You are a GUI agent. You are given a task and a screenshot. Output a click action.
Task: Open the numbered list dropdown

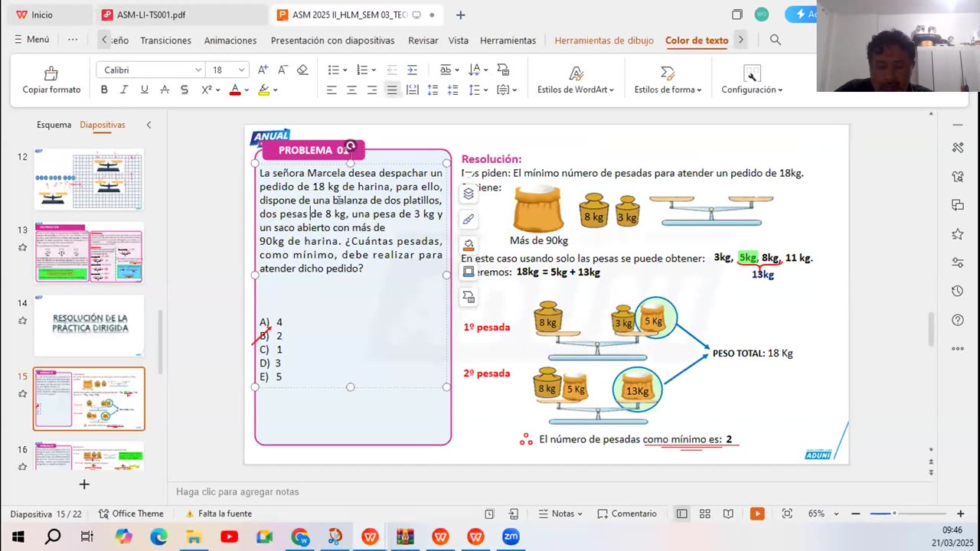[x=374, y=70]
